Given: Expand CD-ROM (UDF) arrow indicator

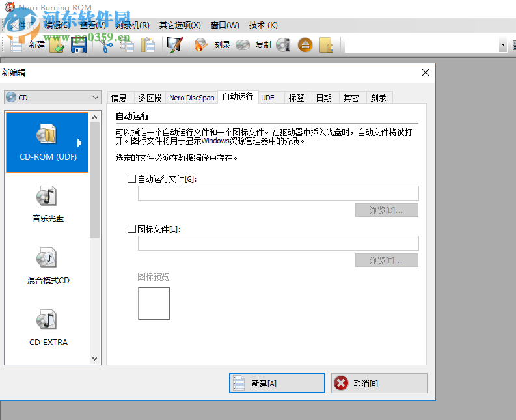Looking at the screenshot, I should coord(79,143).
